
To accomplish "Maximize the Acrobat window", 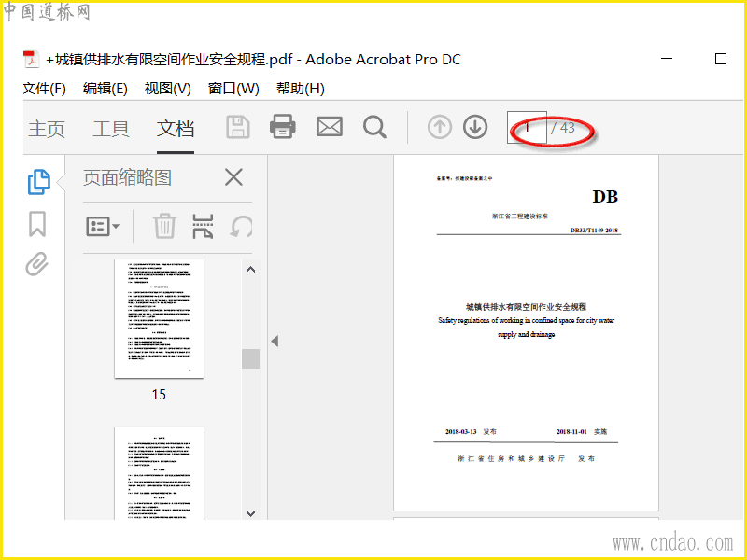I will click(x=721, y=59).
